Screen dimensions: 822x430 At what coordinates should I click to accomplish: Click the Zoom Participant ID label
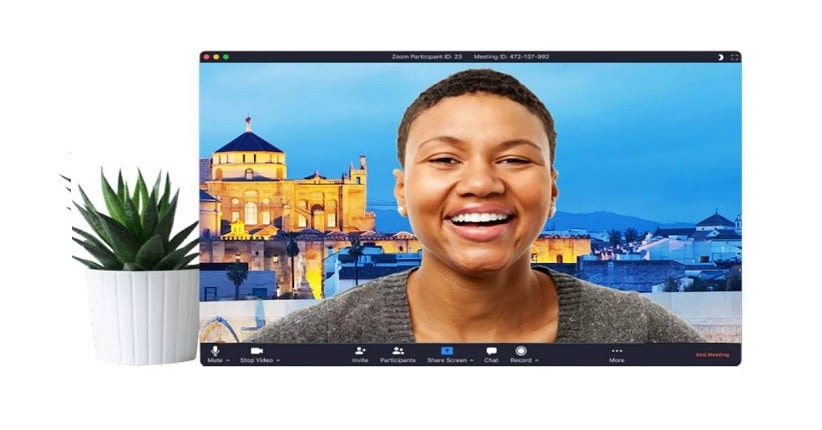pos(427,57)
